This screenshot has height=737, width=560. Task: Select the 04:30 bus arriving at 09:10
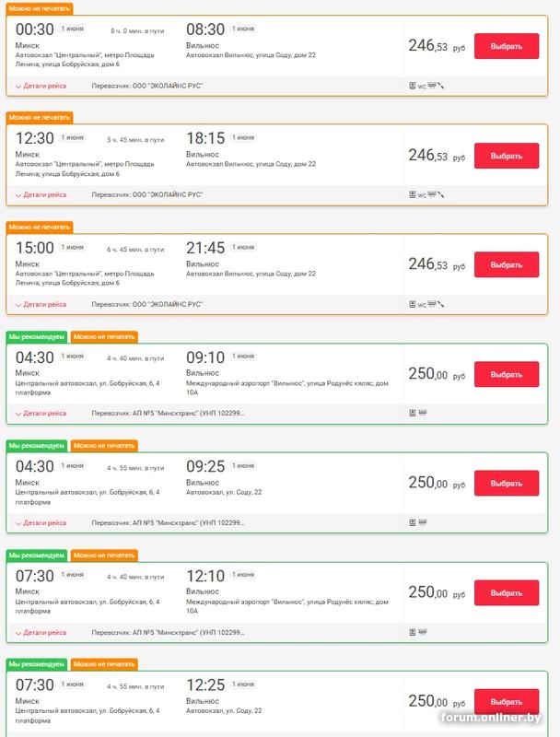coord(506,375)
